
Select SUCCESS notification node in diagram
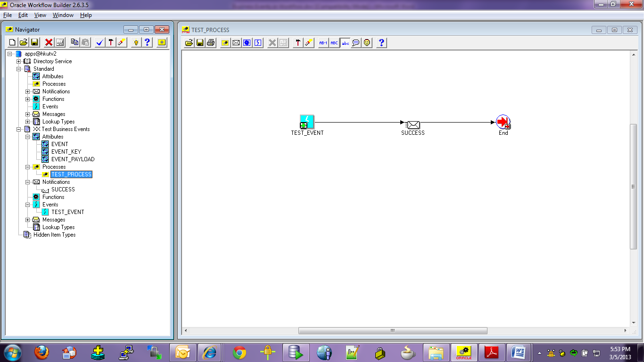coord(413,124)
